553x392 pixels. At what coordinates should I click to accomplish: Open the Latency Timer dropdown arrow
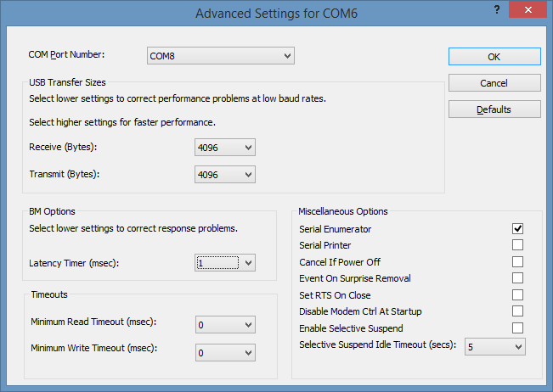point(248,263)
